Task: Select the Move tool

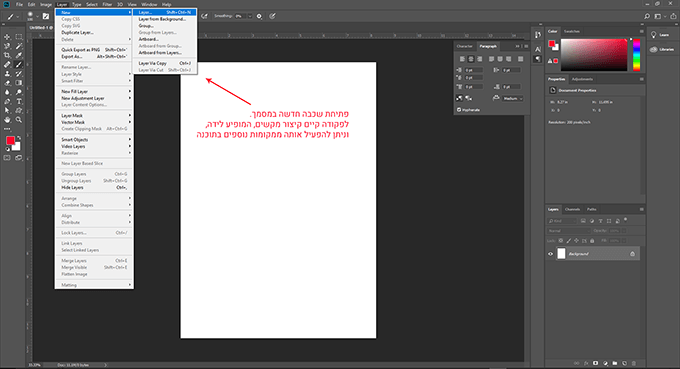Action: tap(7, 37)
